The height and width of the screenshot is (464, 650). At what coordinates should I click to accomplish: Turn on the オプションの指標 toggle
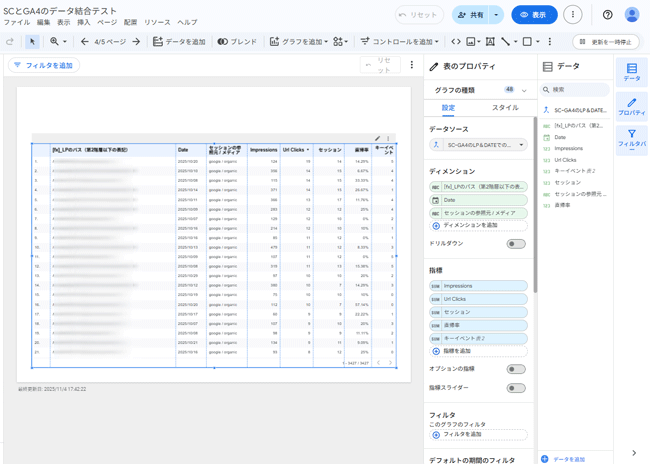click(515, 369)
